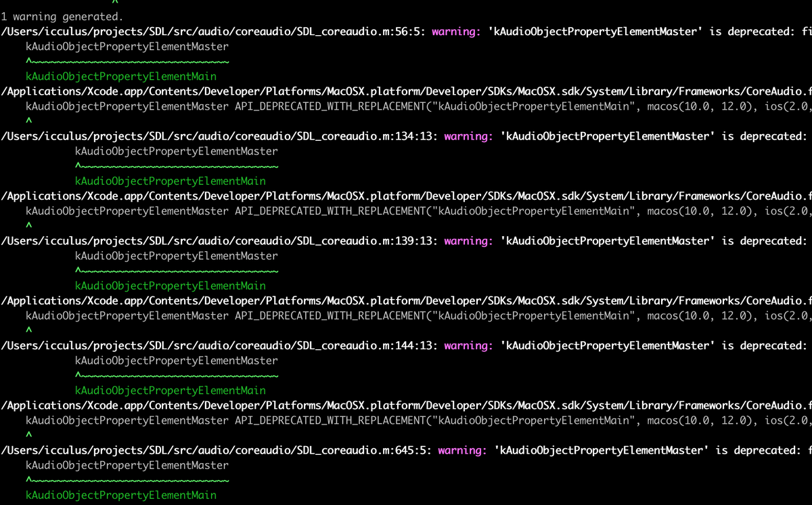Screen dimensions: 812x505
Task: Click the deprecated message on the 645:5 line
Action: click(x=653, y=450)
